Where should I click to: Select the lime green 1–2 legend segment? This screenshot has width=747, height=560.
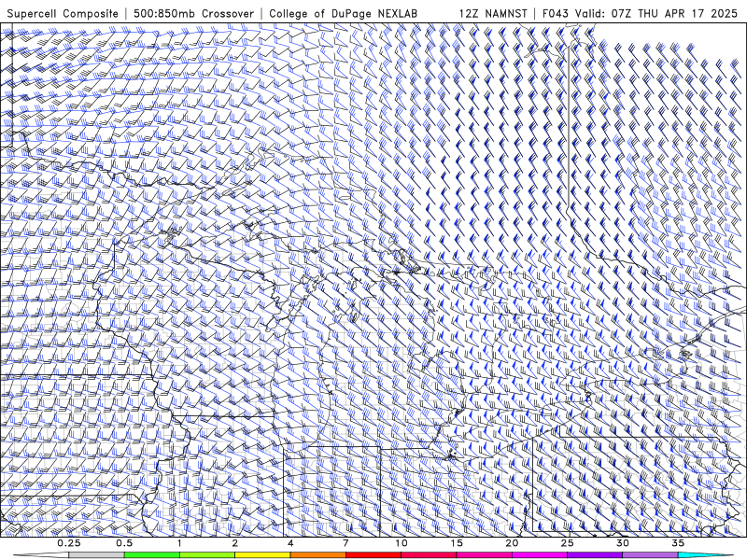coord(207,555)
